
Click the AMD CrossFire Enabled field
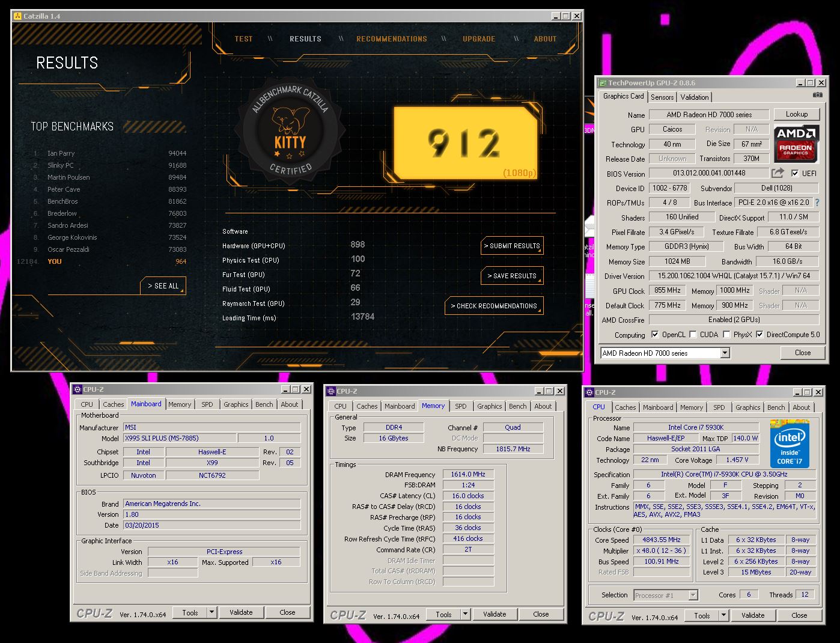point(734,320)
